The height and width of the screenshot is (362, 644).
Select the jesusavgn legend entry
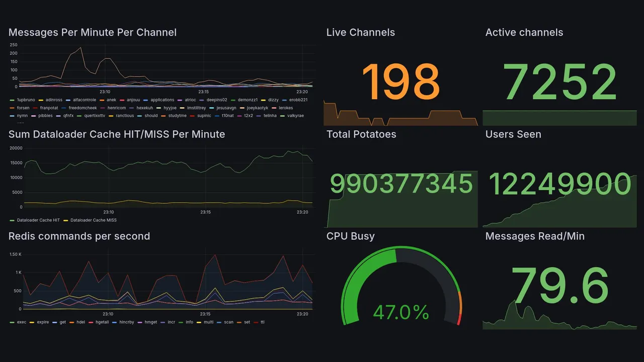click(x=223, y=108)
